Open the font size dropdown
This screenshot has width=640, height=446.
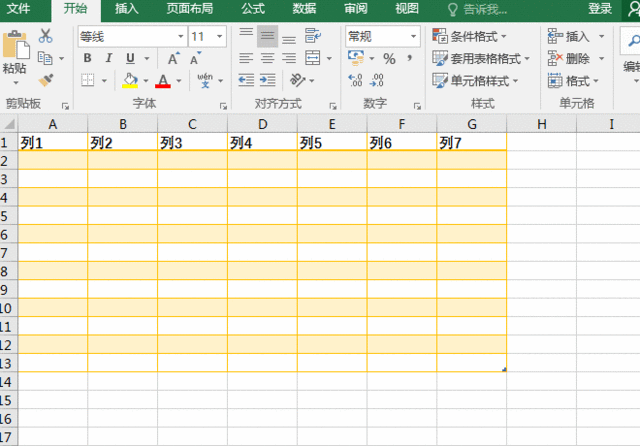tap(220, 37)
